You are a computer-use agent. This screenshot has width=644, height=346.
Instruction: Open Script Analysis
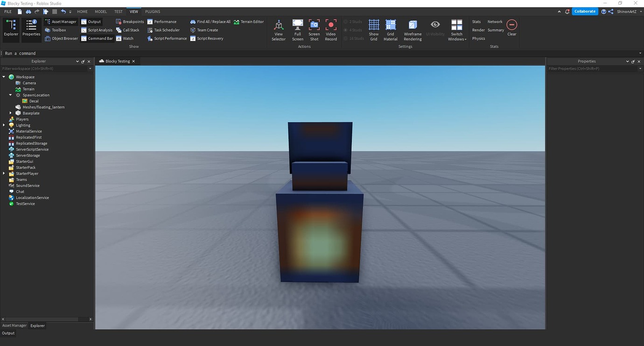click(x=97, y=30)
